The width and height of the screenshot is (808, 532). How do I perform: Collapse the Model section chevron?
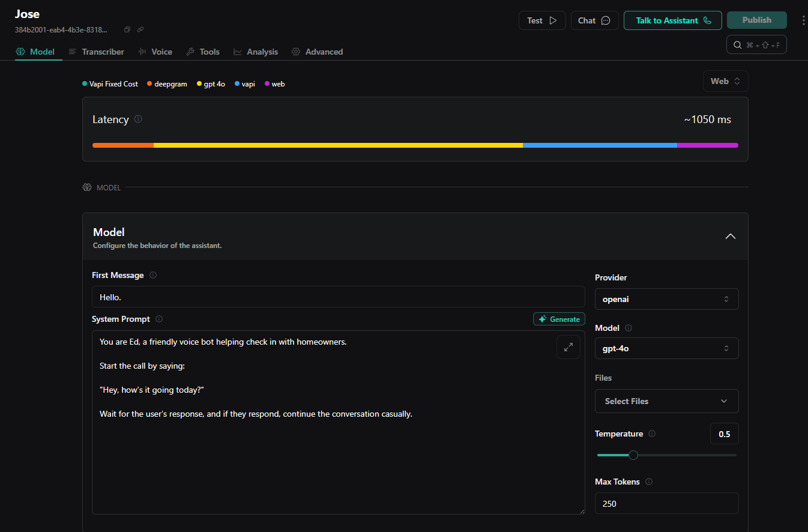731,237
